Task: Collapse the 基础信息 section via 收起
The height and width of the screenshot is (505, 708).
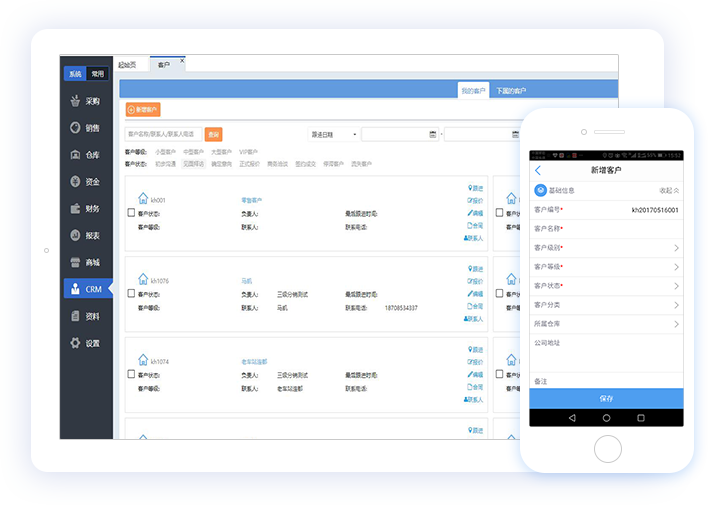Action: pyautogui.click(x=669, y=190)
